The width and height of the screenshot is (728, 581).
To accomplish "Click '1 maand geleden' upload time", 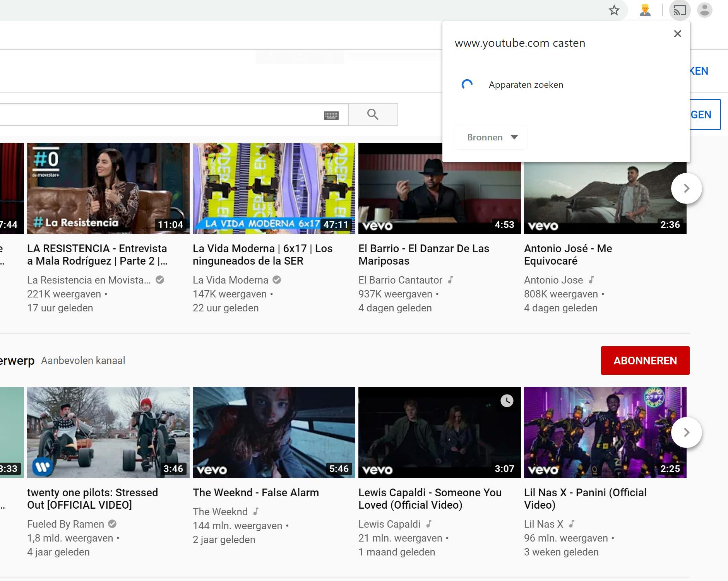I will 397,552.
